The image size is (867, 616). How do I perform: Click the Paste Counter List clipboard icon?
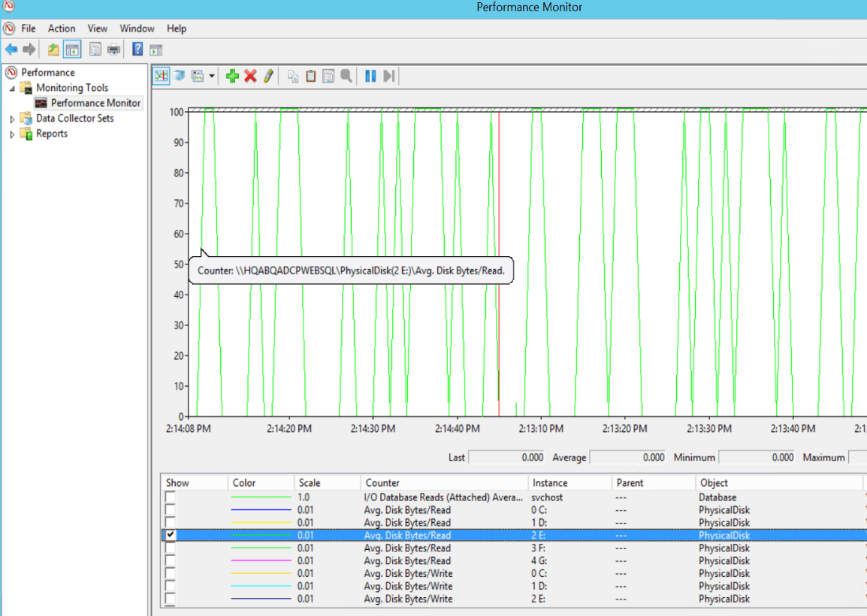point(310,76)
